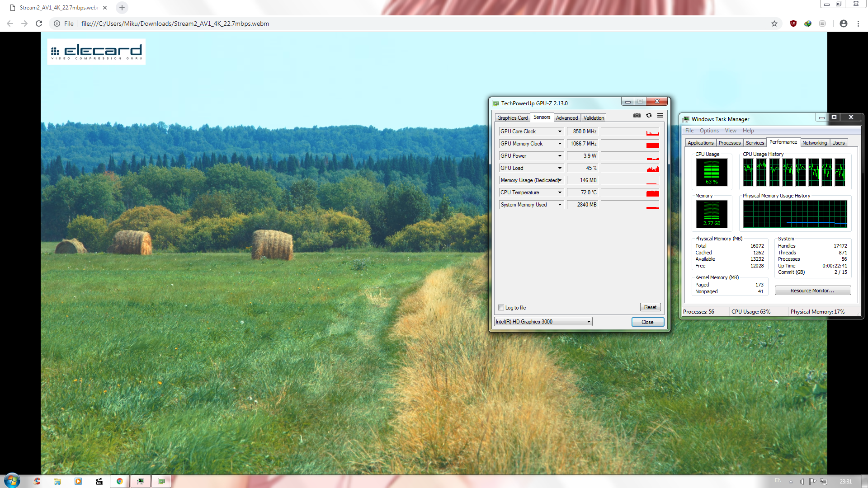Open the Chrome profile avatar icon
This screenshot has width=868, height=488.
844,23
